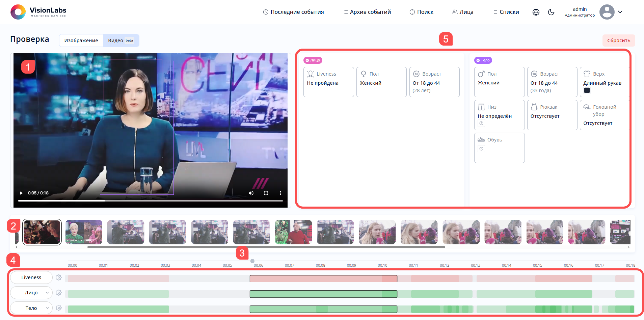Select the red-sweater man thumbnail
The image size is (644, 320).
coord(293,232)
